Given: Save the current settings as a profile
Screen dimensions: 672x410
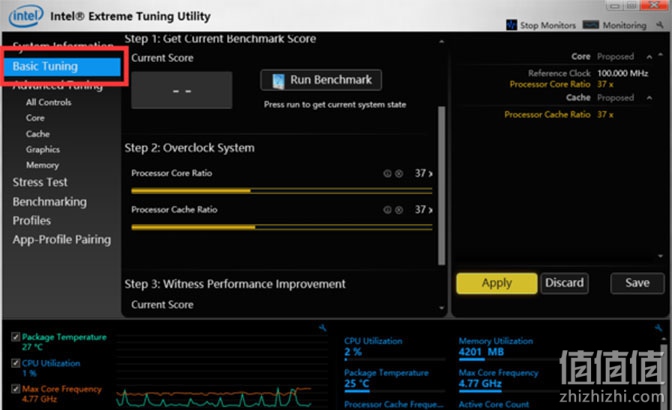Looking at the screenshot, I should point(637,283).
